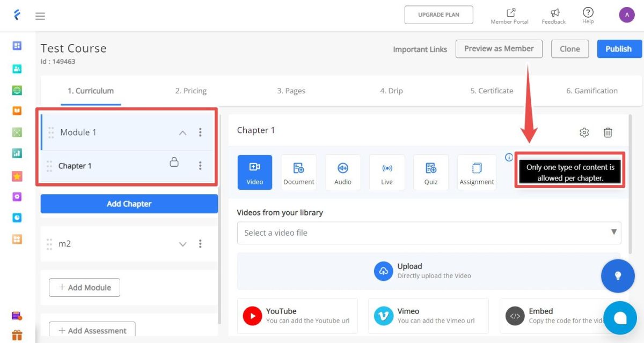Click the Publish button
Screen dimensions: 644x343
pyautogui.click(x=619, y=49)
